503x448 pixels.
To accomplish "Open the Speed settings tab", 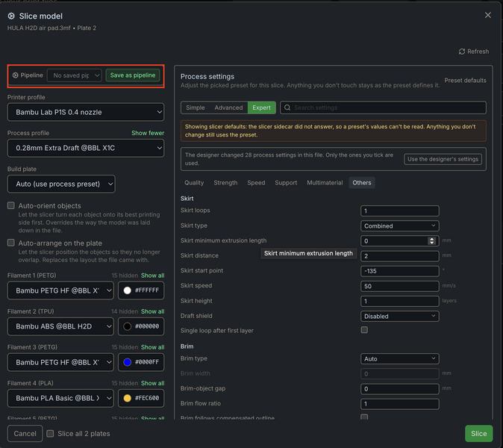I will pos(256,183).
